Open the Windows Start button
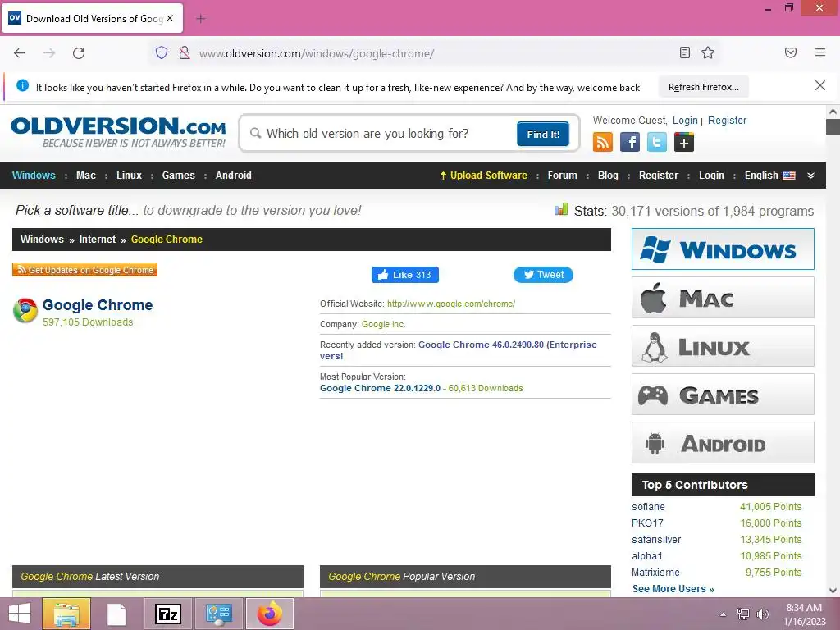 pyautogui.click(x=20, y=614)
